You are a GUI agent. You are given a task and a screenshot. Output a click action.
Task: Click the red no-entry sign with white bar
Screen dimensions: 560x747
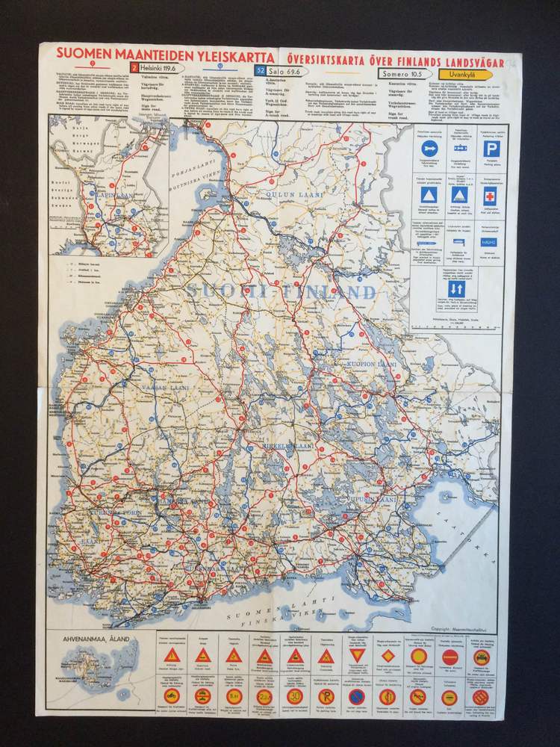click(x=449, y=657)
